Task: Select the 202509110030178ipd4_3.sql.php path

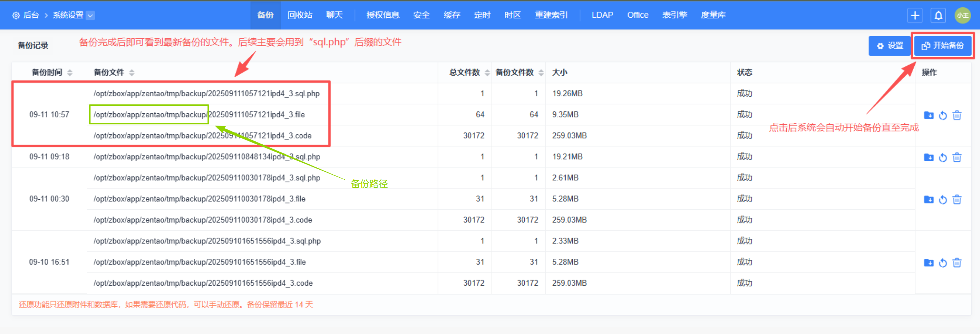Action: (x=207, y=178)
